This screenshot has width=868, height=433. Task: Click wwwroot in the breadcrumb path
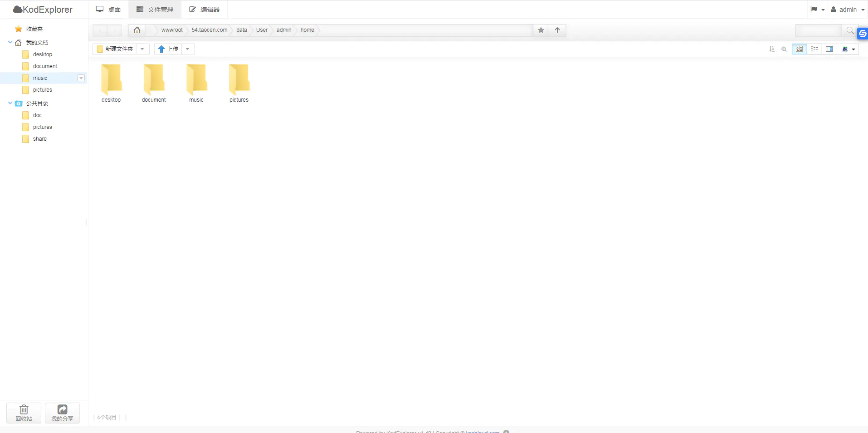coord(172,30)
